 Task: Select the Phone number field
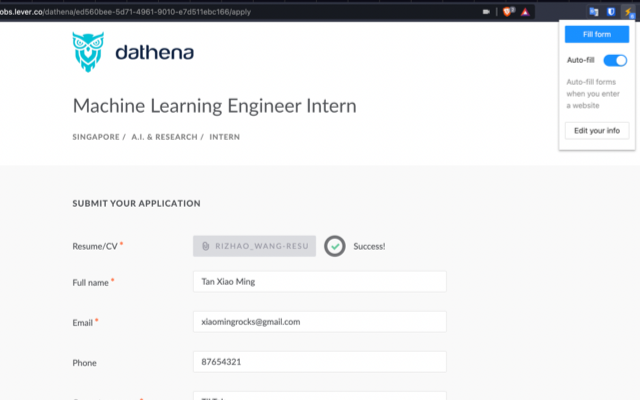click(319, 362)
